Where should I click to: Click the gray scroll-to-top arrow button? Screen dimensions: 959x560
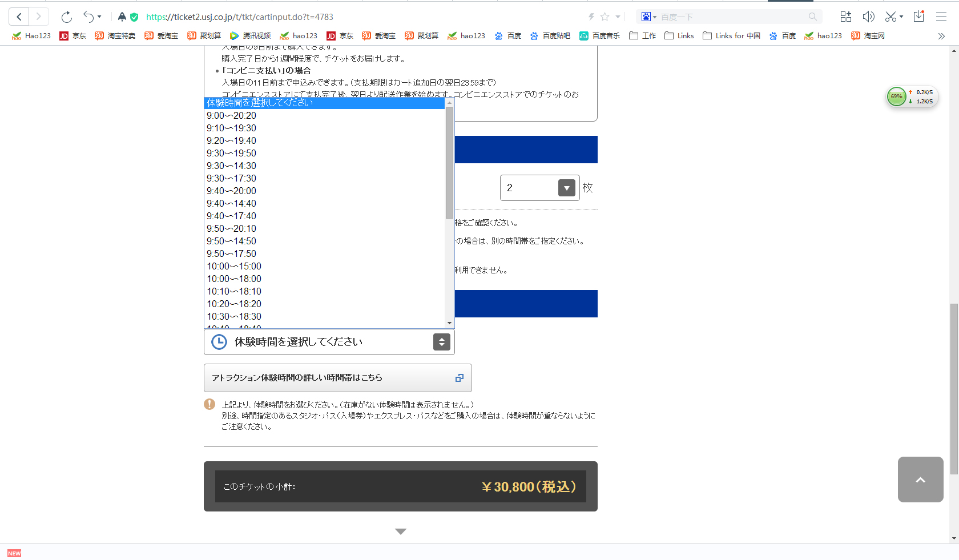920,480
